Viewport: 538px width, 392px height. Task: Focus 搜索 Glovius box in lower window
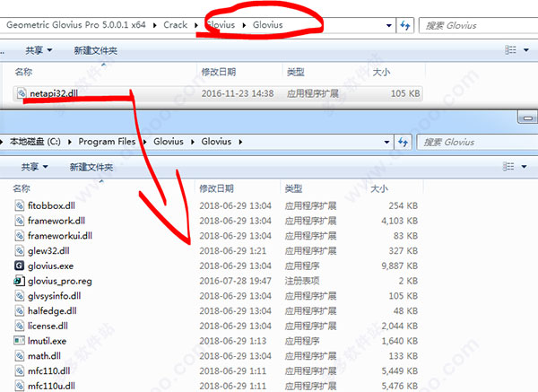tap(477, 142)
